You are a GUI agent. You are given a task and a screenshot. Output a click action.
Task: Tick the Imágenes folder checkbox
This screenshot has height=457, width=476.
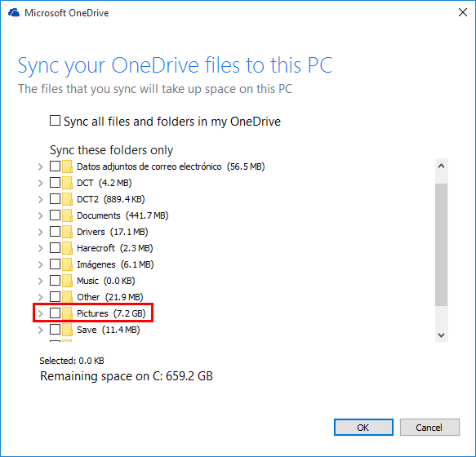pyautogui.click(x=55, y=264)
